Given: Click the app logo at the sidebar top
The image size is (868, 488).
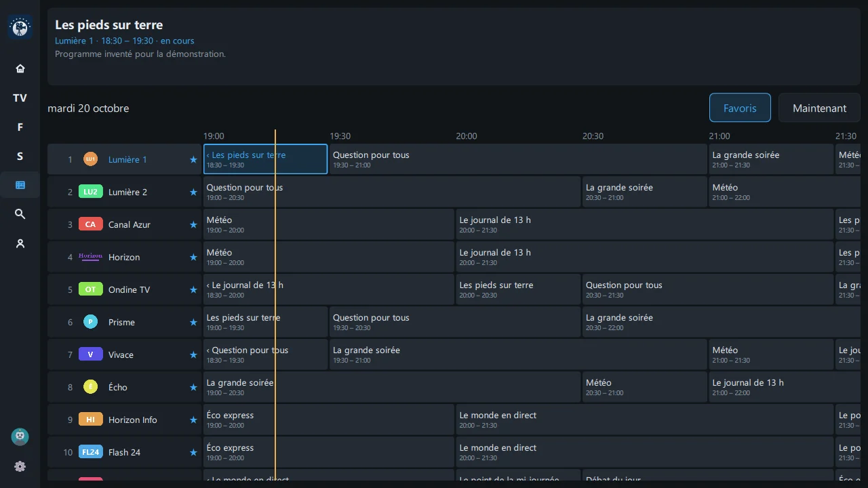Looking at the screenshot, I should click(20, 27).
